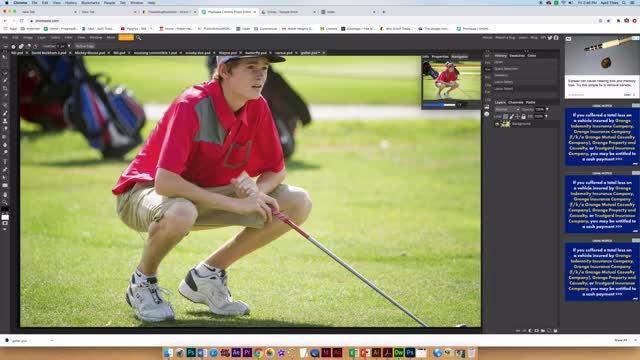Select the Brush tool

pyautogui.click(x=5, y=113)
